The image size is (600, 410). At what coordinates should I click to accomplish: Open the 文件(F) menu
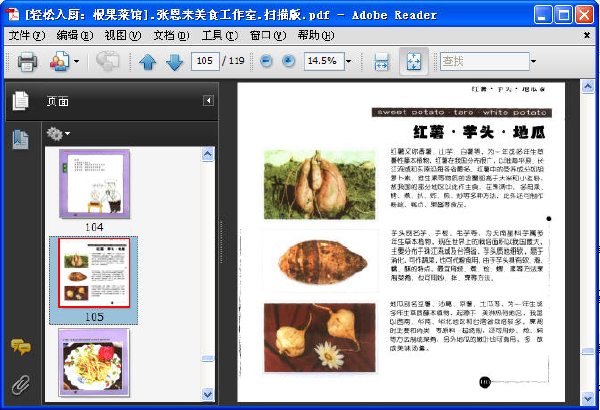tap(26, 36)
